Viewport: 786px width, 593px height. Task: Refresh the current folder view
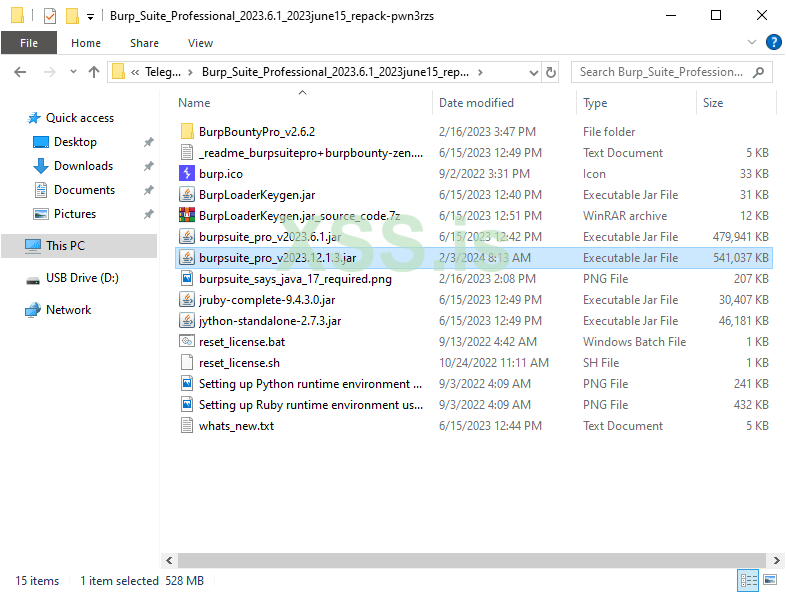coord(551,72)
